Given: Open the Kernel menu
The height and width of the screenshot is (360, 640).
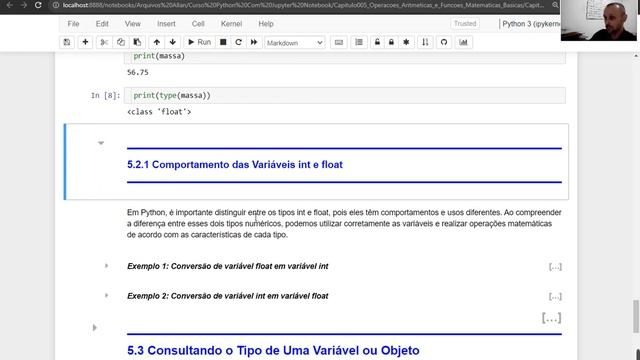Looking at the screenshot, I should [231, 24].
